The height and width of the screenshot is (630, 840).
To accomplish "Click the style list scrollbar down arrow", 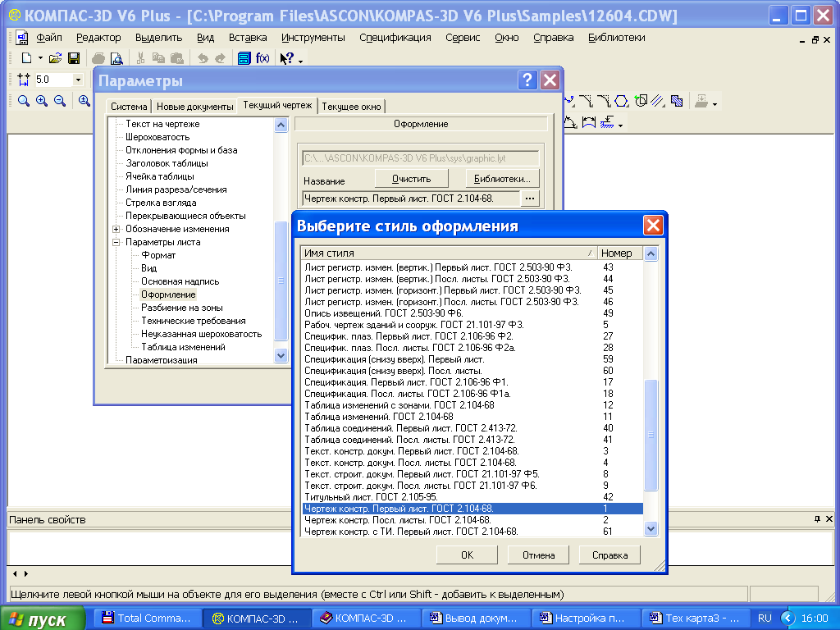I will (x=651, y=529).
